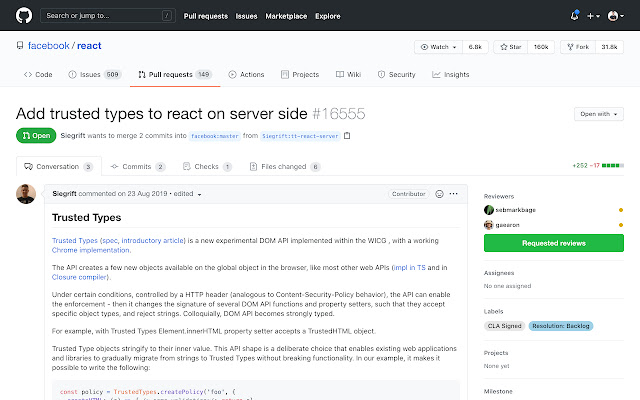This screenshot has height=400, width=640.
Task: Expand the edited history dropdown
Action: 187,194
